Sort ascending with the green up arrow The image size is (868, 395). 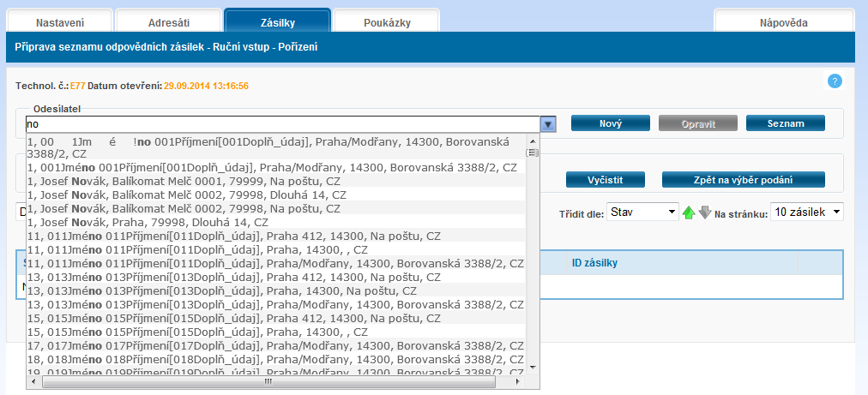[688, 212]
